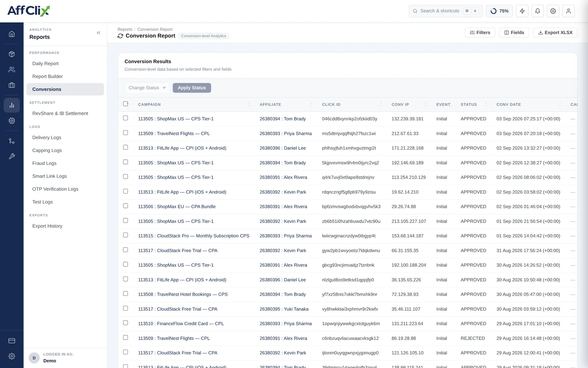Sort by Affiliate column arrows
Screen dimensions: 588x368
(312, 105)
